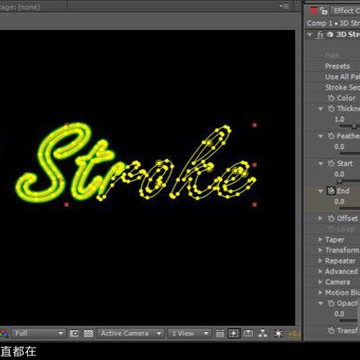Expand the Motion Blur group
The height and width of the screenshot is (360, 360).
click(x=320, y=293)
